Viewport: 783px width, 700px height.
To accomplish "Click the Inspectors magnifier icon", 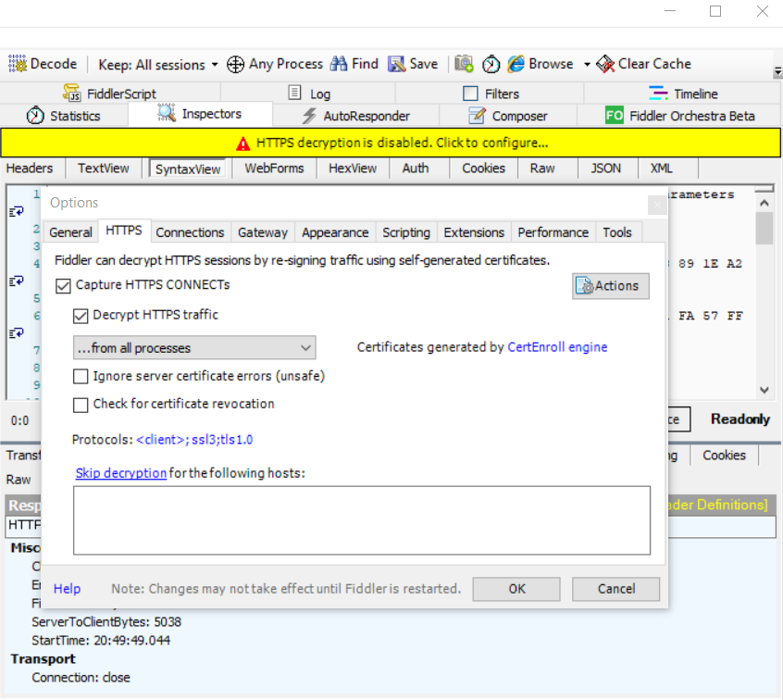I will [167, 113].
